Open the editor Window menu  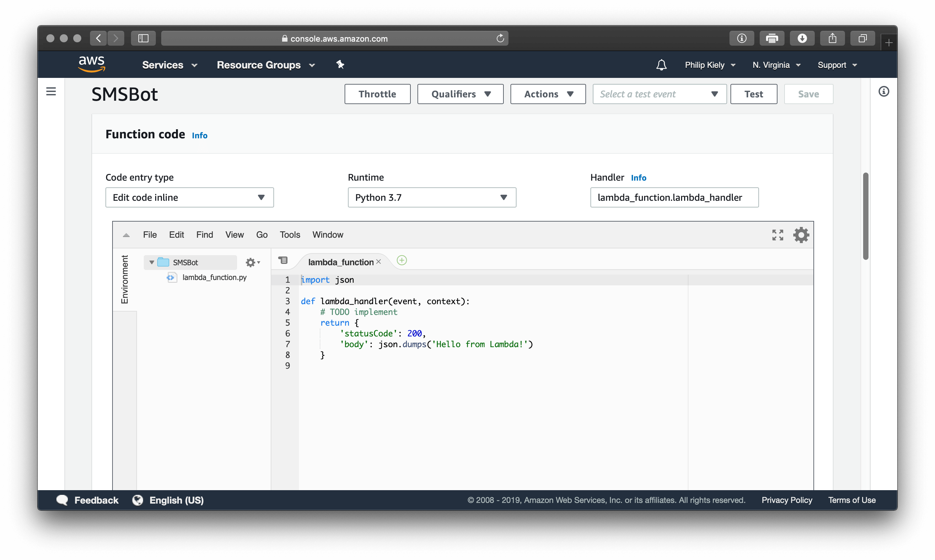coord(328,235)
